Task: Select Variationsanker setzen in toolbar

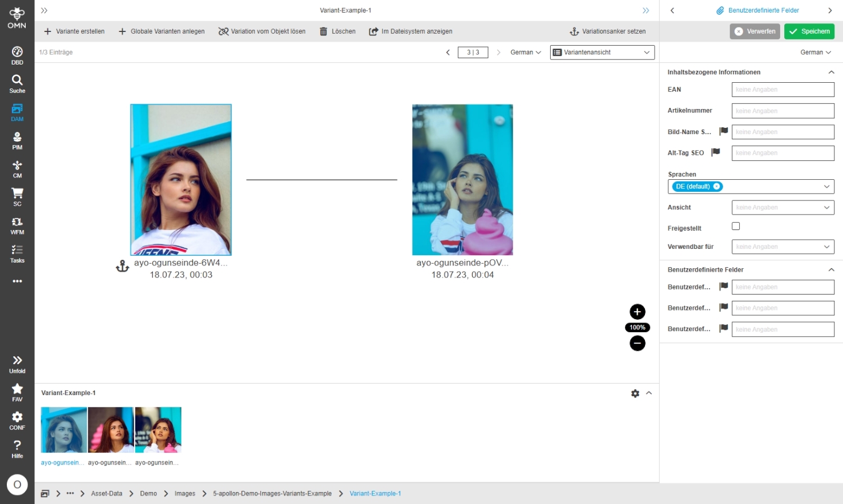Action: tap(607, 31)
